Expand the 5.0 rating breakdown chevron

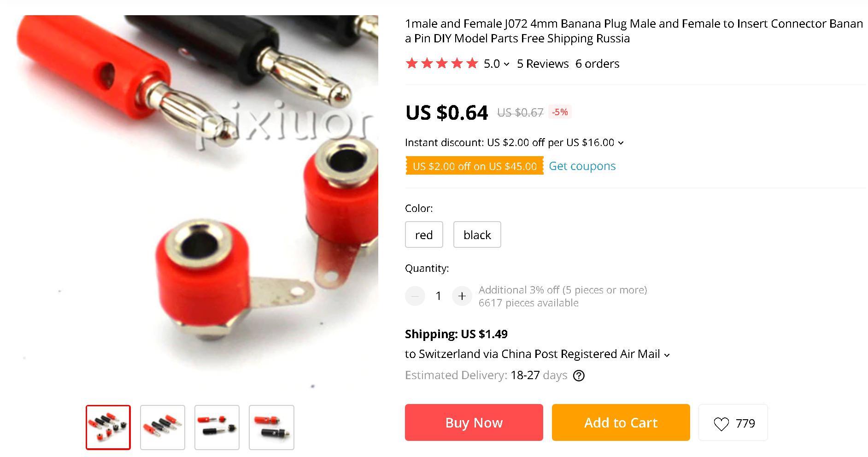click(507, 64)
